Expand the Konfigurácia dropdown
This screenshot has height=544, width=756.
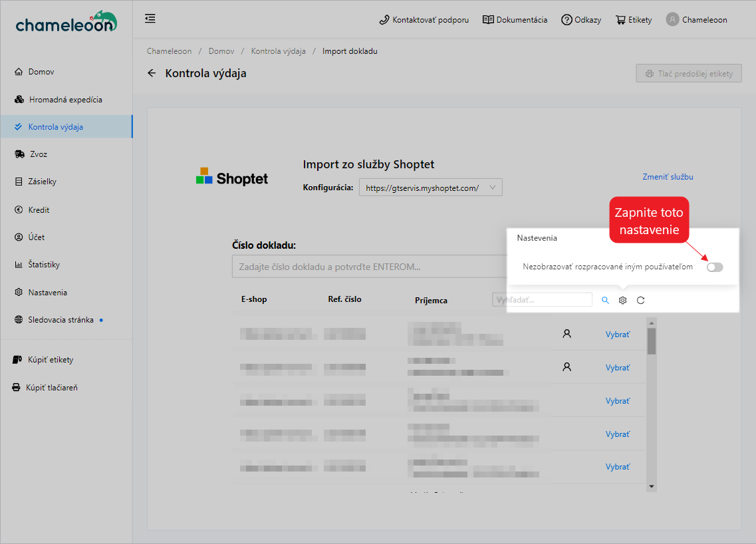pos(430,188)
